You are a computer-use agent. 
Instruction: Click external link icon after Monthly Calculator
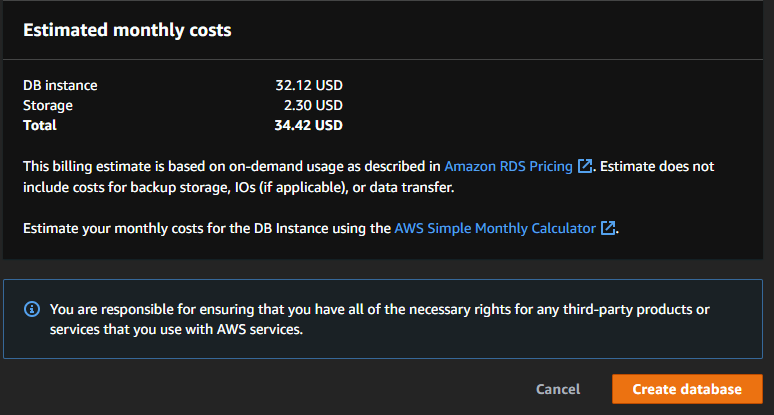pyautogui.click(x=607, y=228)
